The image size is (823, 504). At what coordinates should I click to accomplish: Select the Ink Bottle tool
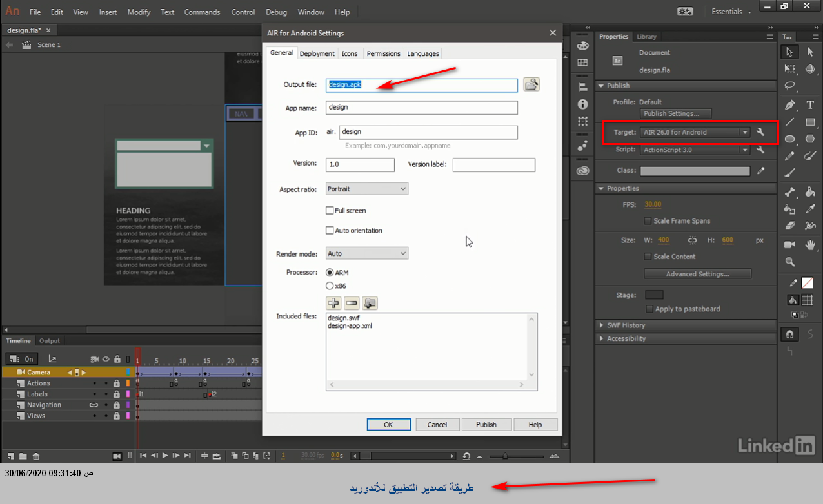click(789, 209)
